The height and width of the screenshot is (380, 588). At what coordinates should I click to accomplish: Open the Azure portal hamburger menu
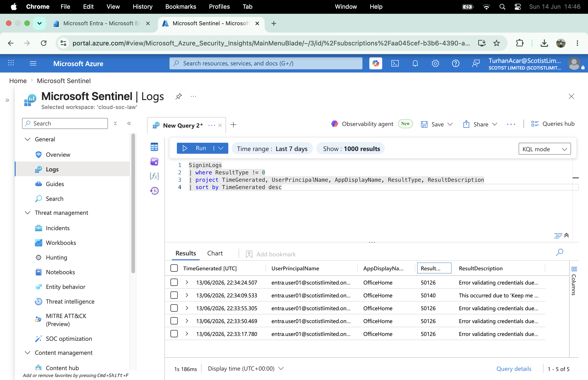[x=33, y=63]
